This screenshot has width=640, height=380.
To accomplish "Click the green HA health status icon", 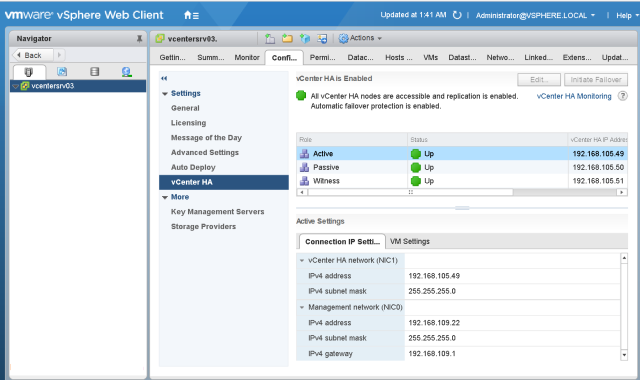I will pos(301,96).
